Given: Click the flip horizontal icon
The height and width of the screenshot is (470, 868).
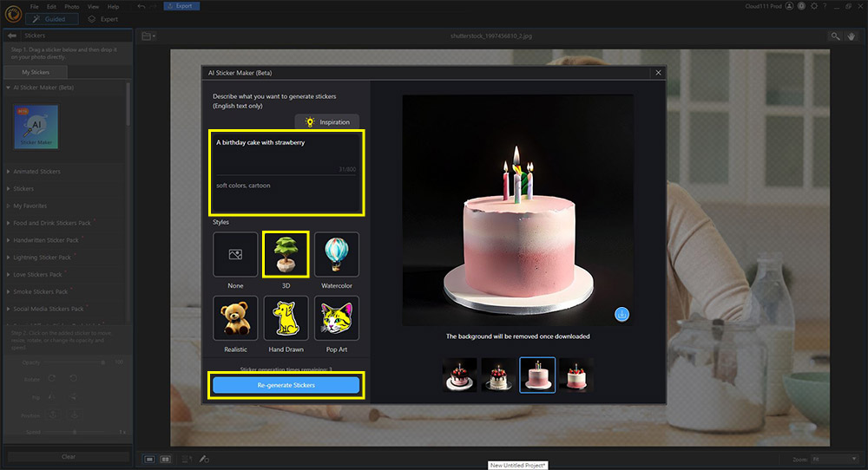Looking at the screenshot, I should [52, 396].
